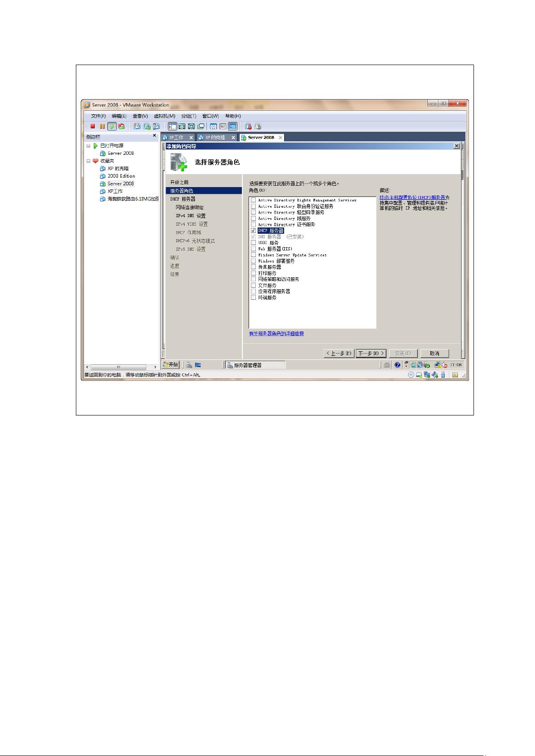Open the 帮助(H) menu
Viewport: 535px width, 756px height.
click(x=233, y=116)
